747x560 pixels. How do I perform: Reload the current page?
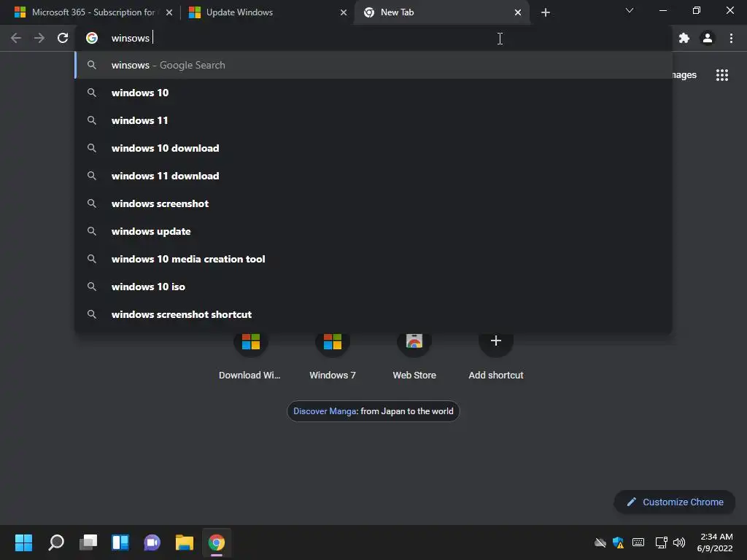[x=63, y=38]
